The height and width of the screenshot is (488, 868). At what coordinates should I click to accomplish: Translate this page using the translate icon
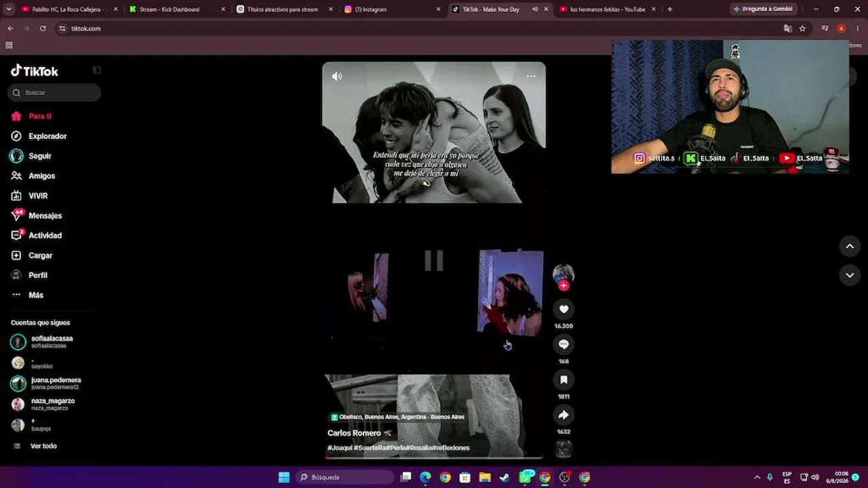point(788,28)
